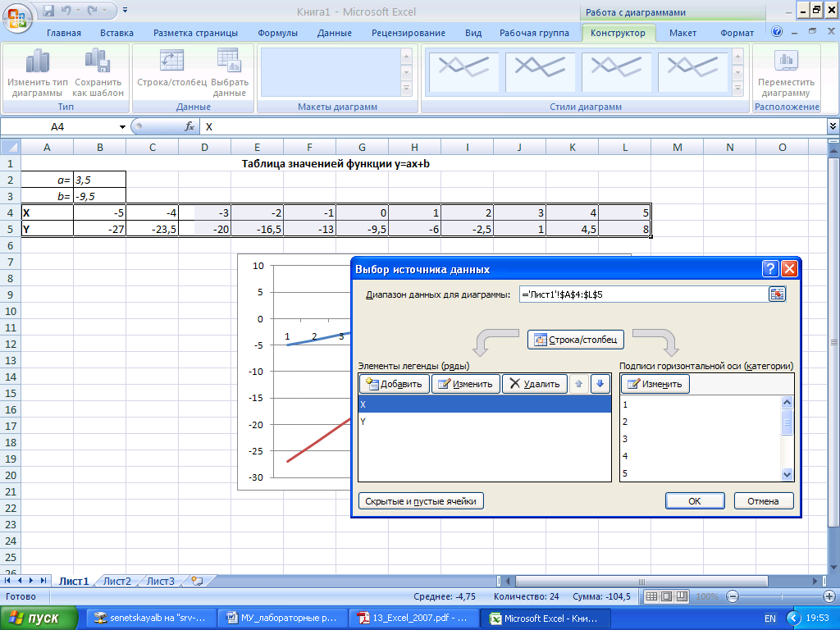
Task: Move series down arrow button
Action: coord(600,384)
